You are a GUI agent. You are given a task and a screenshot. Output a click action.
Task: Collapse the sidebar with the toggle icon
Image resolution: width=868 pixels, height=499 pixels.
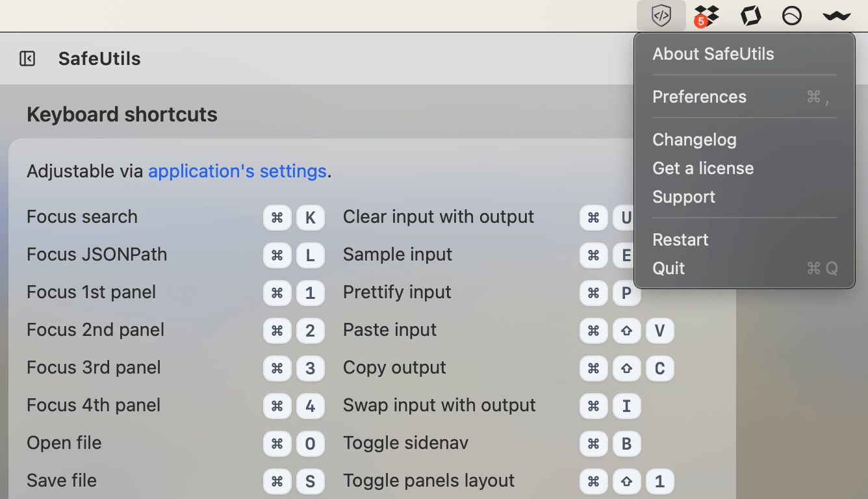point(27,58)
